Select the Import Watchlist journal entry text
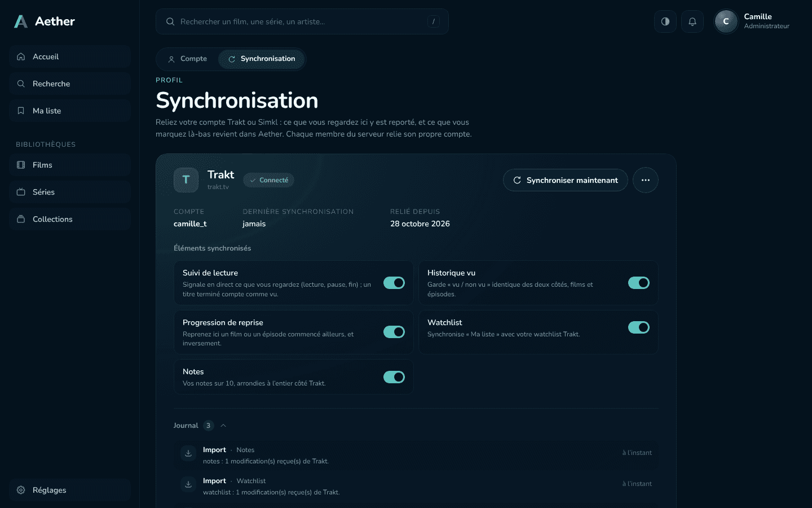 click(271, 487)
